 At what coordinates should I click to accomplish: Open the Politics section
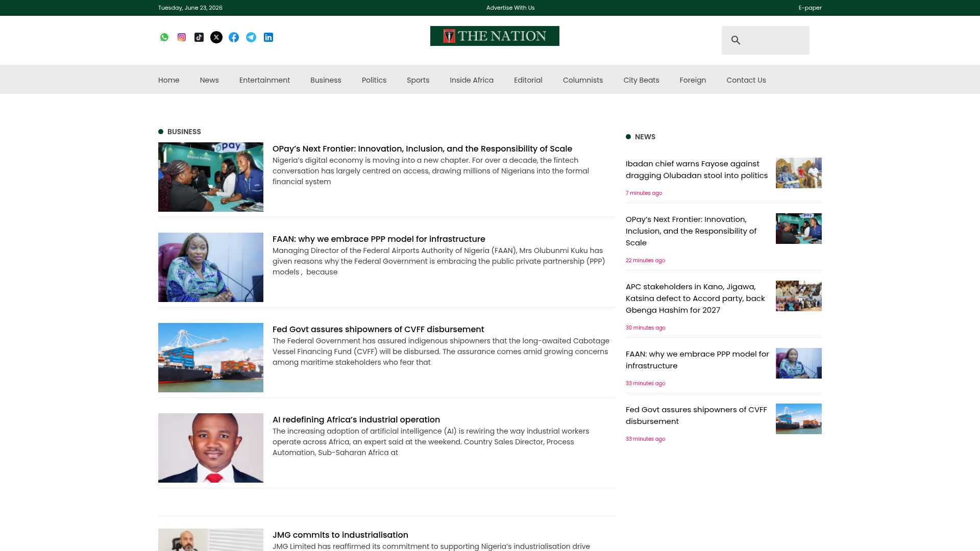(x=374, y=80)
